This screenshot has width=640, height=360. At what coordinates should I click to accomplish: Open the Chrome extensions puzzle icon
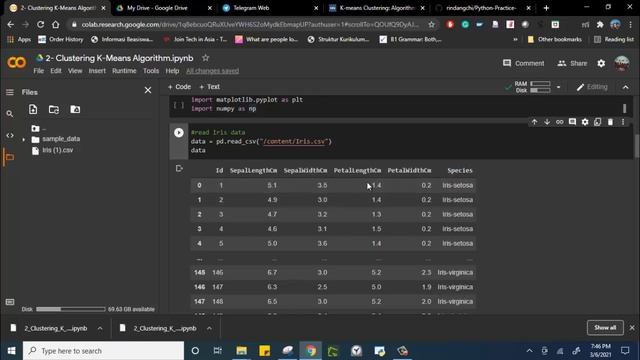pos(600,24)
